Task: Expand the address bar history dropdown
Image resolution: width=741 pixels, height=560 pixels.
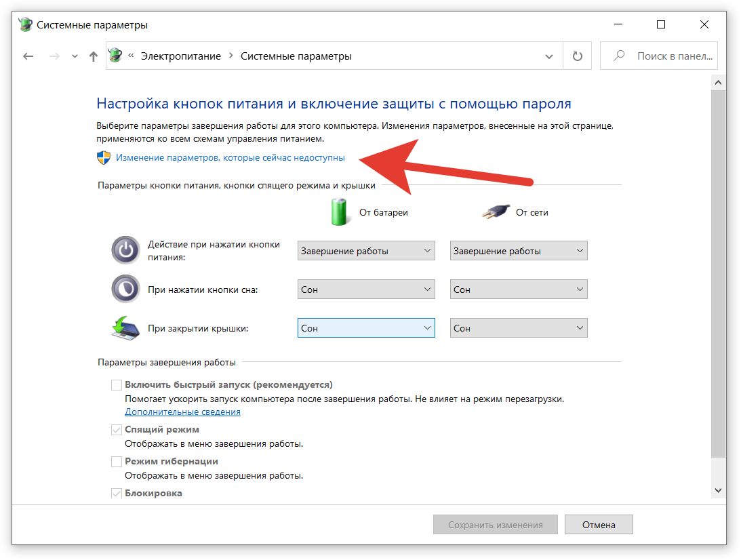Action: tap(549, 57)
